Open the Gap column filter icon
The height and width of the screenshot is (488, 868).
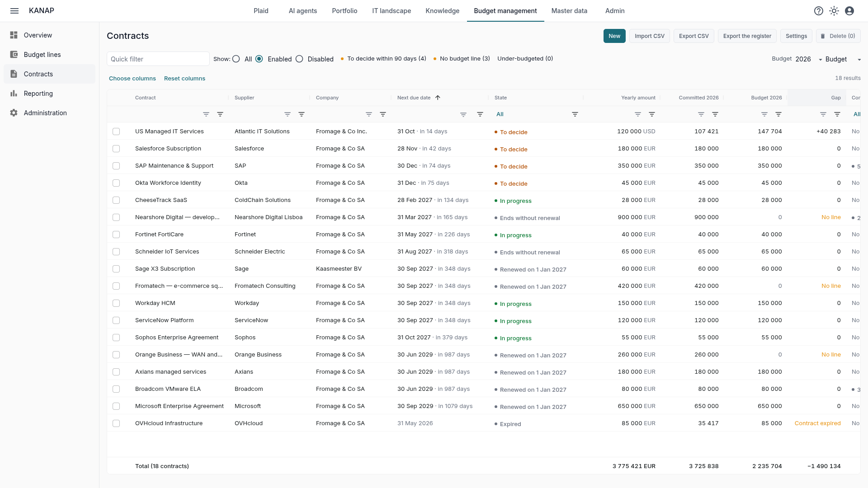point(837,114)
